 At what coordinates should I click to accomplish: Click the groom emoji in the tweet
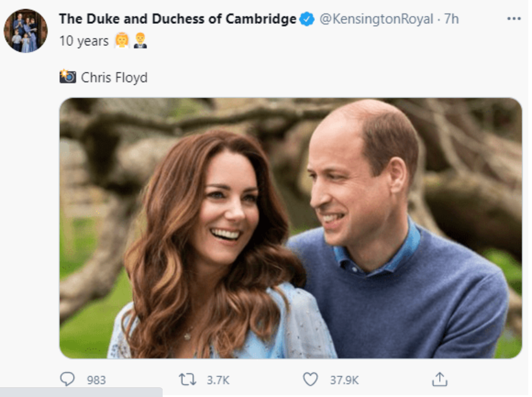click(x=141, y=41)
